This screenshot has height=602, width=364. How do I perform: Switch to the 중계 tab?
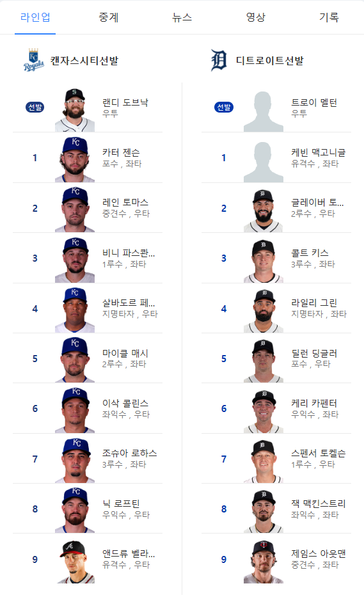[109, 17]
